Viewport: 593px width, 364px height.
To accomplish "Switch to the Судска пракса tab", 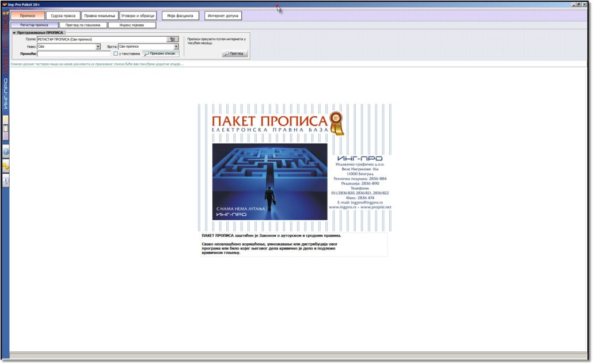I will pyautogui.click(x=63, y=16).
